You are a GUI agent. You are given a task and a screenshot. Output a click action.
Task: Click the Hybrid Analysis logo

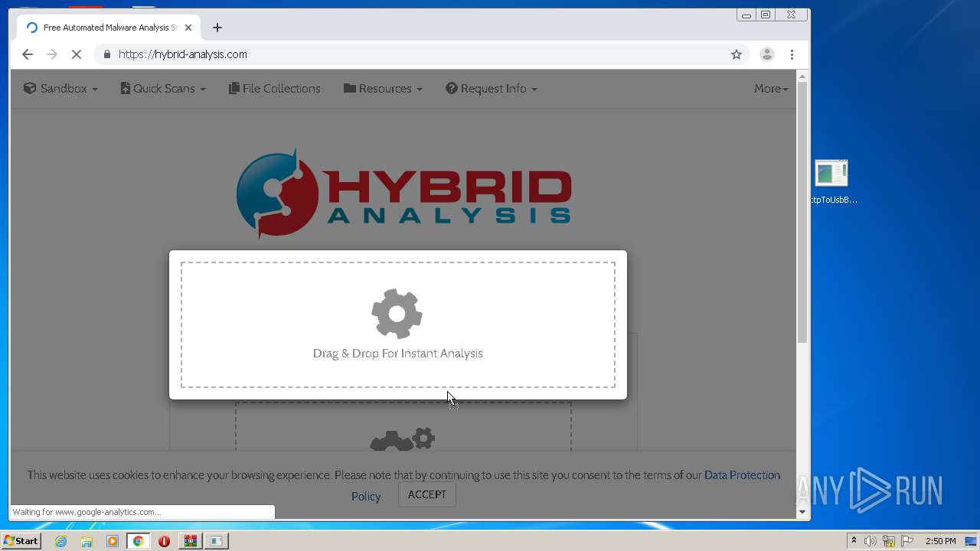(404, 193)
